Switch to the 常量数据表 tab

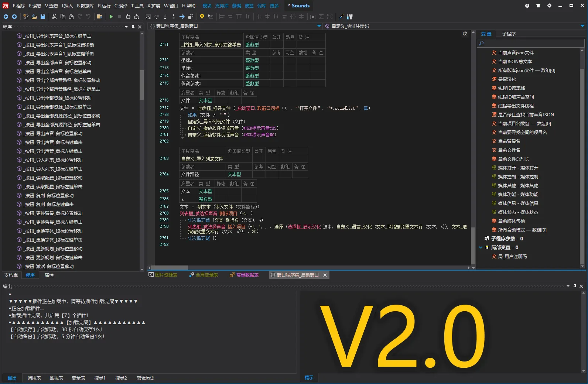click(244, 275)
